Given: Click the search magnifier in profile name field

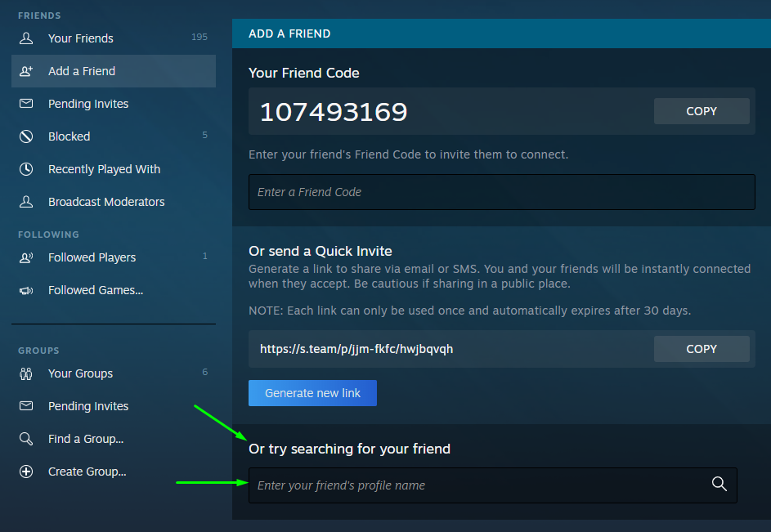Looking at the screenshot, I should pos(719,484).
